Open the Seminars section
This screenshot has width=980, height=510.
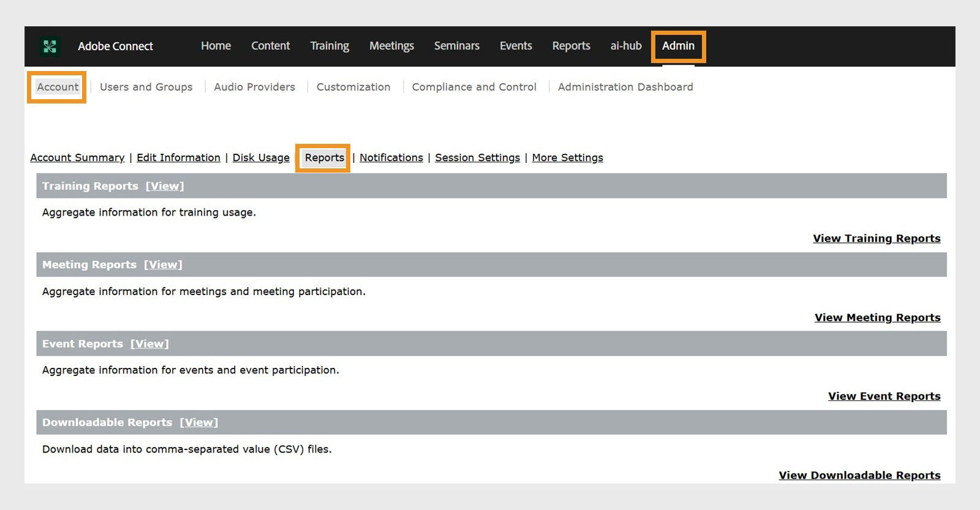click(457, 46)
